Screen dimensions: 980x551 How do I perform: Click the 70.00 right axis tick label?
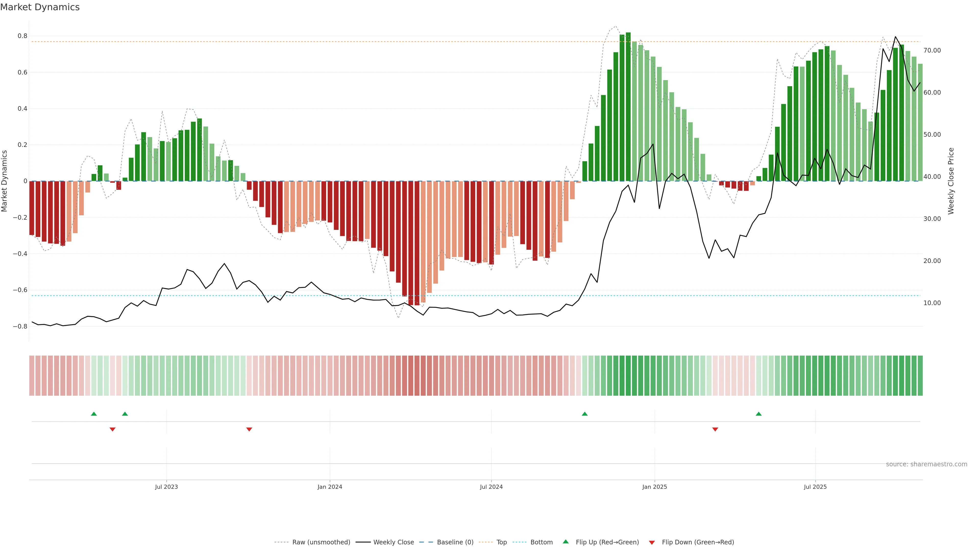932,50
